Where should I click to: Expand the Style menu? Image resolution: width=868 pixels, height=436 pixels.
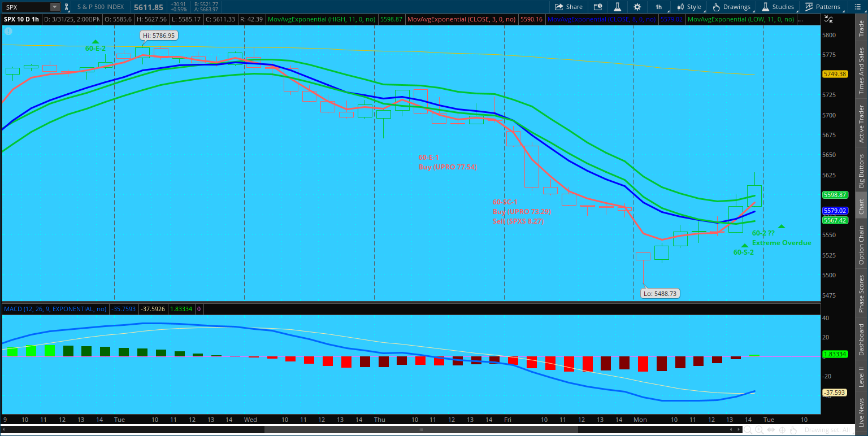tap(688, 7)
